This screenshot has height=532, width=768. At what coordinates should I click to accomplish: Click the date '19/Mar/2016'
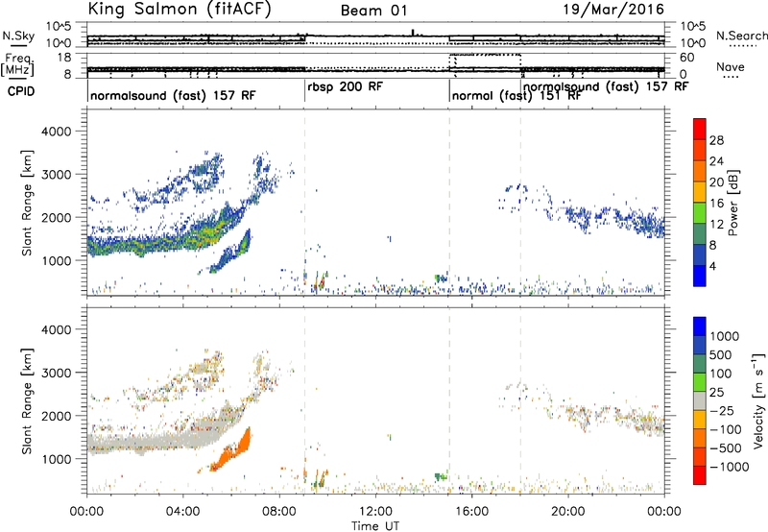pos(613,10)
